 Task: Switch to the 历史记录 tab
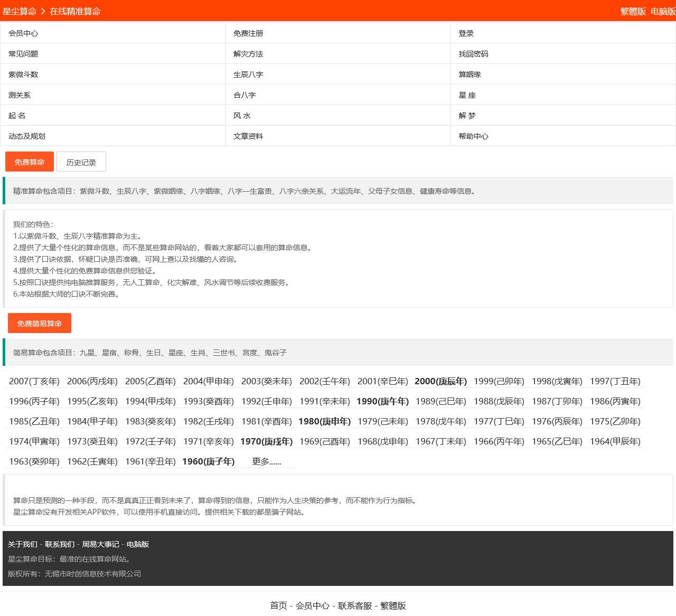coord(81,162)
